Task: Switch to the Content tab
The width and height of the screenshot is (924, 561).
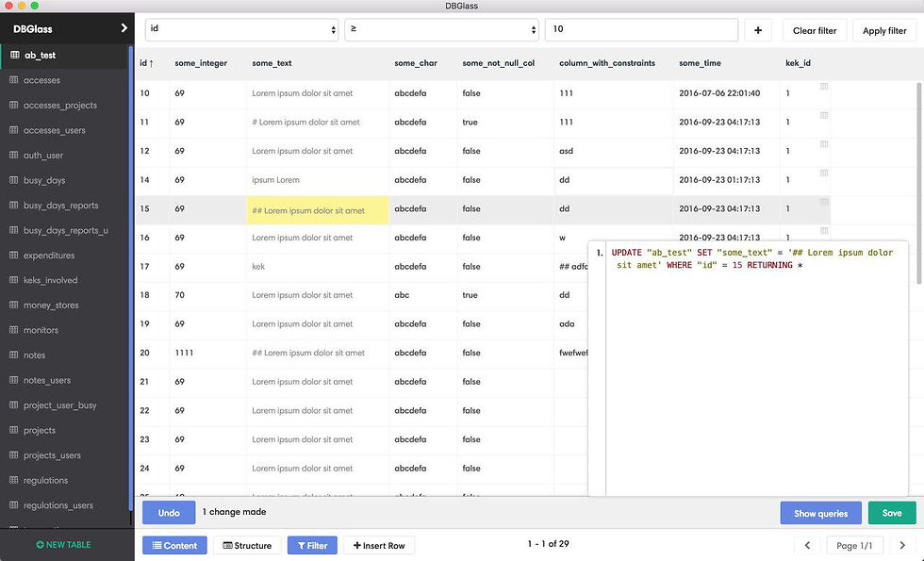Action: (174, 546)
